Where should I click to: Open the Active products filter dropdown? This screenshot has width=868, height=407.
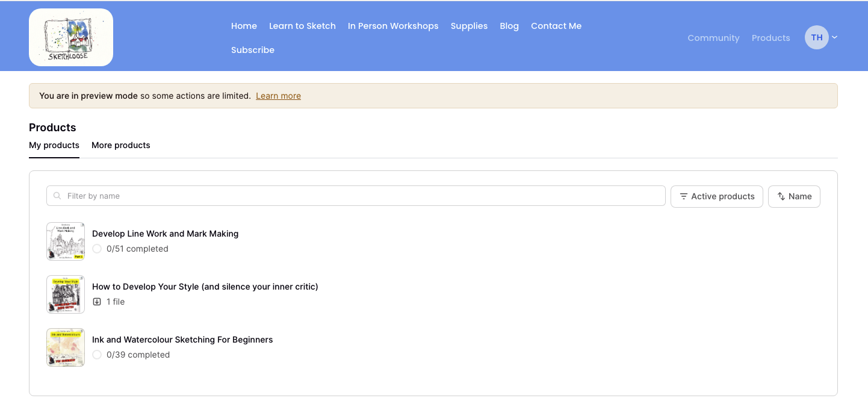click(716, 196)
